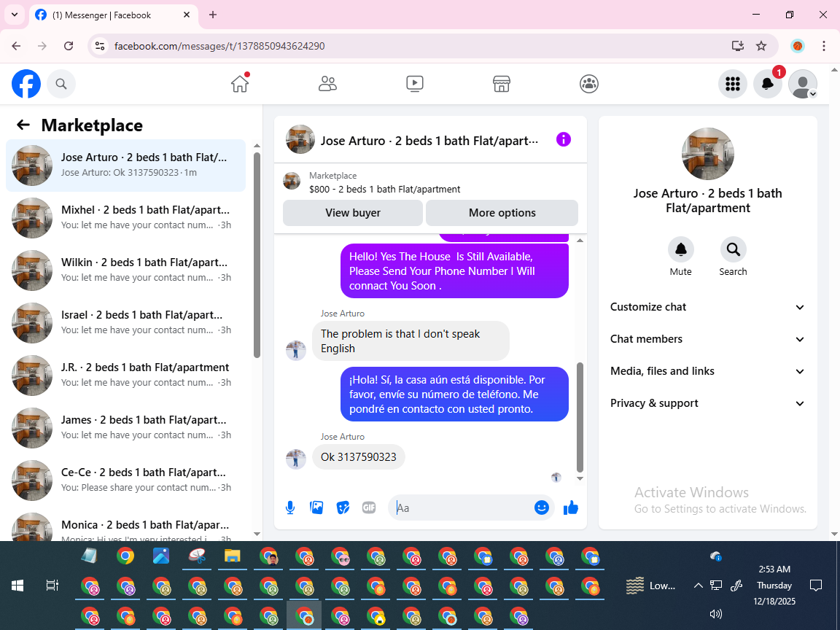Open the Notifications bell with badge
The image size is (840, 630).
coord(768,84)
